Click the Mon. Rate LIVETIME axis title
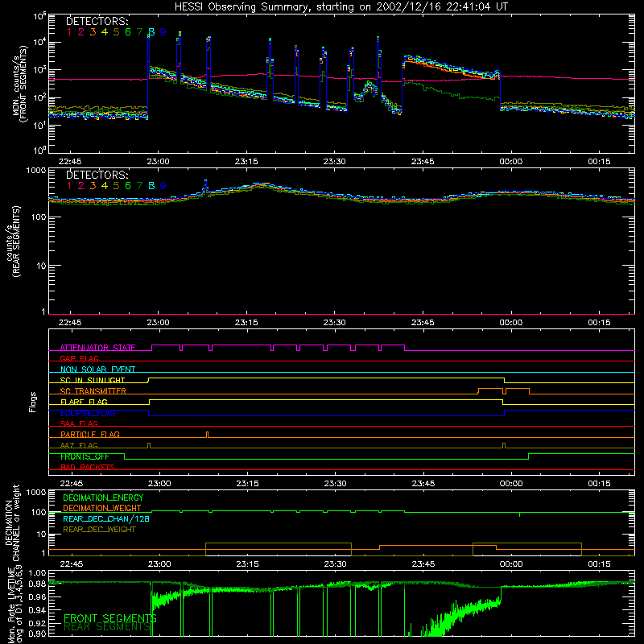This screenshot has height=644, width=644. (x=15, y=605)
